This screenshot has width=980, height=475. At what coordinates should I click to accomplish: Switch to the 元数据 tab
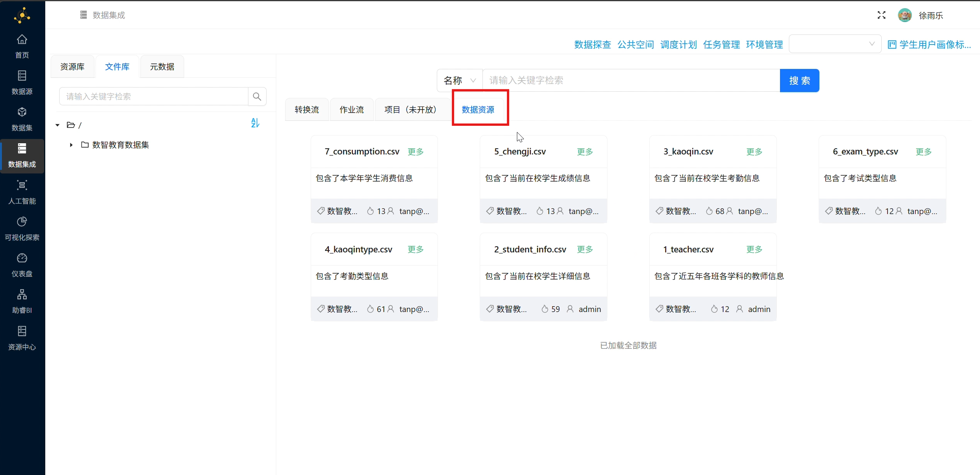click(x=162, y=67)
